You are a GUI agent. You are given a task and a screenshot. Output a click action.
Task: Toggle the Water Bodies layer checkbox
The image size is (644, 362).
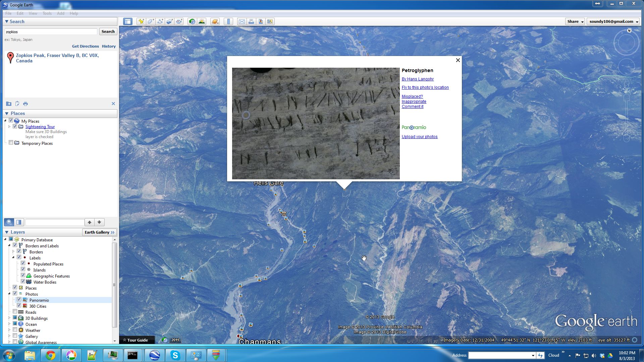click(x=23, y=282)
